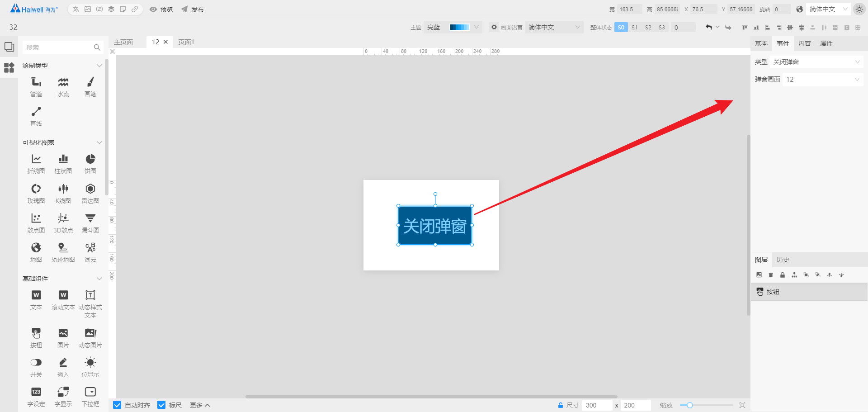Open the 画面语言 language dropdown
Screen dimensions: 868x412
(x=554, y=27)
